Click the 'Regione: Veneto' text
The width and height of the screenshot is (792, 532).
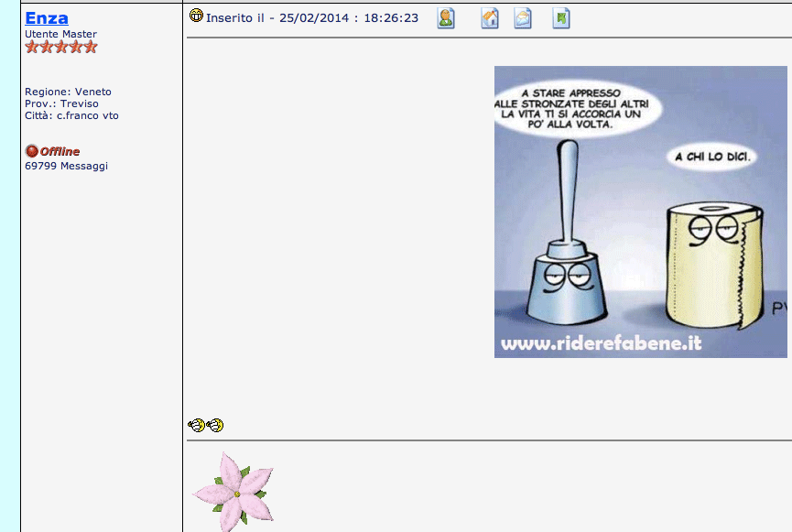(x=68, y=92)
